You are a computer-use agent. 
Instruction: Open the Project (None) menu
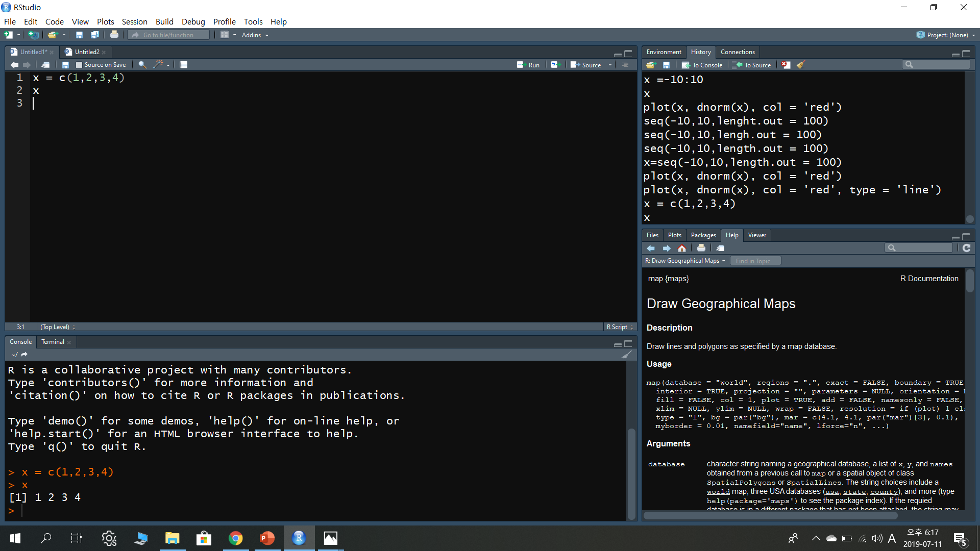pyautogui.click(x=947, y=35)
